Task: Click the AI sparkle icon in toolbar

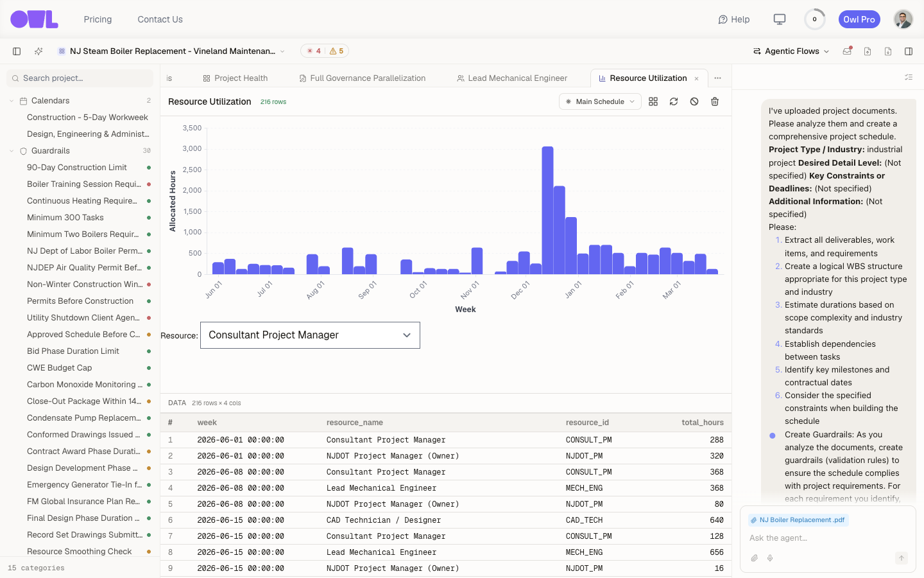Action: pyautogui.click(x=38, y=51)
